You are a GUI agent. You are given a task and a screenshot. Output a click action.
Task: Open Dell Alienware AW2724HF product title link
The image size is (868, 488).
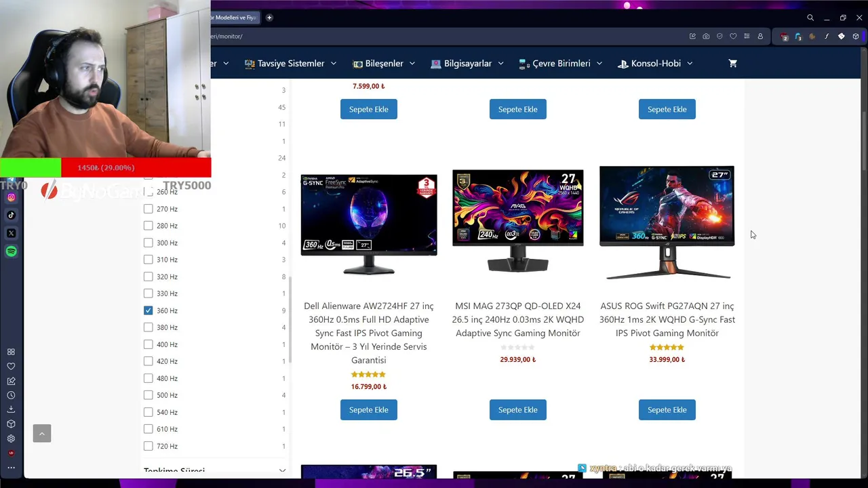(369, 333)
